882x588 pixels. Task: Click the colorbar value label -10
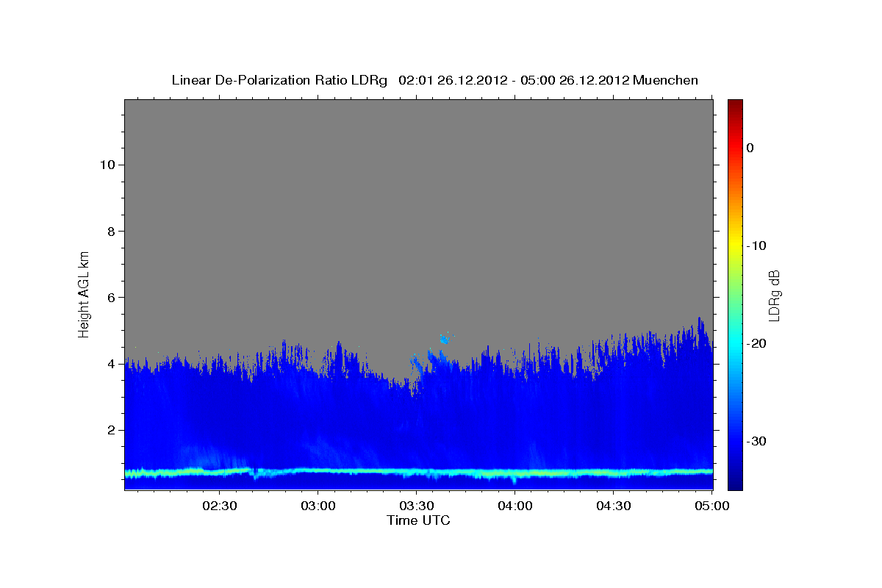click(x=757, y=245)
